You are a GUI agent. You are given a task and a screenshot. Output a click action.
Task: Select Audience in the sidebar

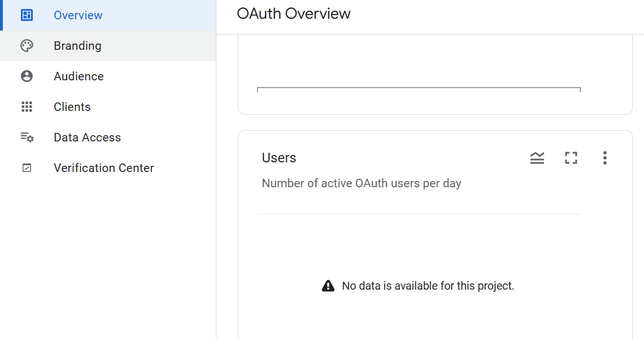pos(79,76)
